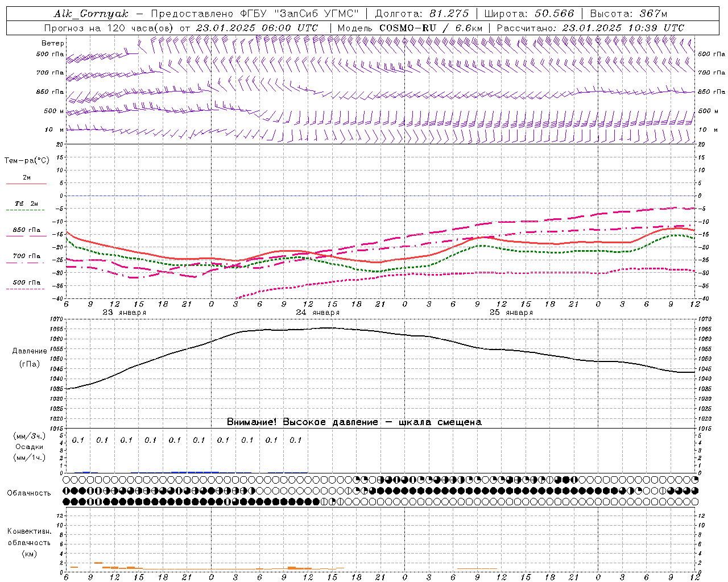This screenshot has height=582, width=728.
Task: Click the 23 января date label
Action: (124, 313)
